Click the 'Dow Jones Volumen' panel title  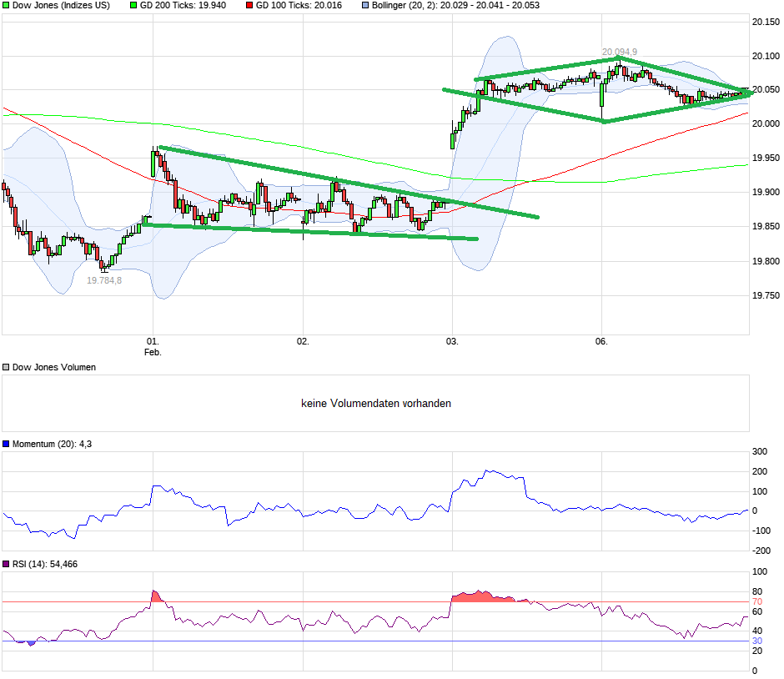click(x=54, y=368)
